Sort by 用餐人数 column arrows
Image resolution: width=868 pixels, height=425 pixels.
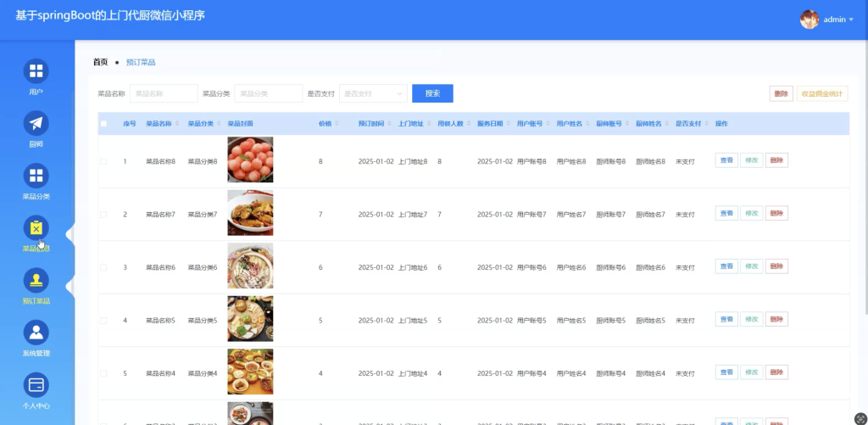[x=468, y=124]
